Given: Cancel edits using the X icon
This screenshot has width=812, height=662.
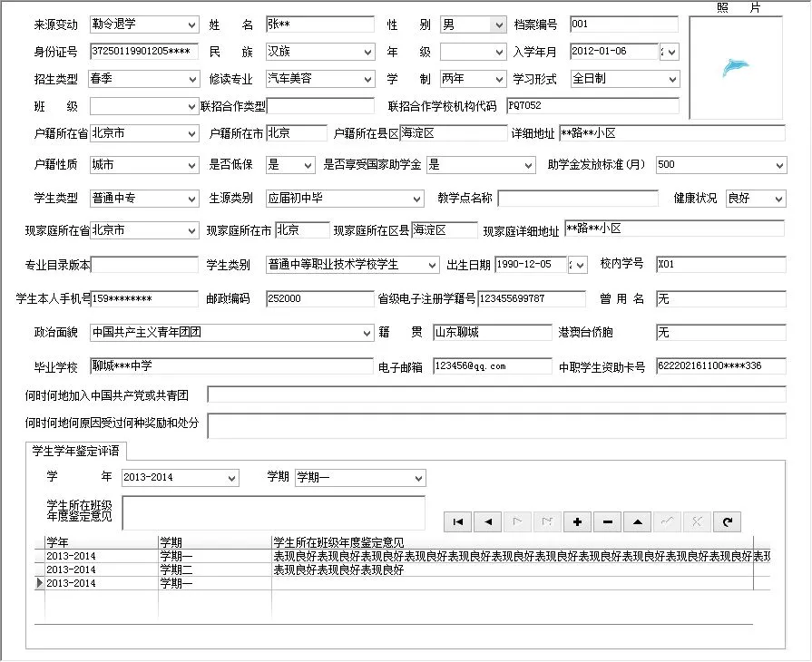Looking at the screenshot, I should click(698, 521).
